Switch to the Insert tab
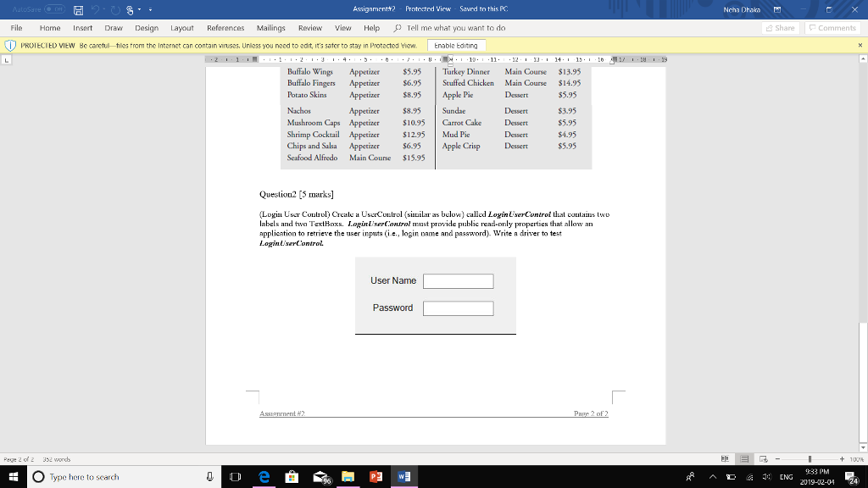Screen dimensions: 868x488 (x=82, y=28)
